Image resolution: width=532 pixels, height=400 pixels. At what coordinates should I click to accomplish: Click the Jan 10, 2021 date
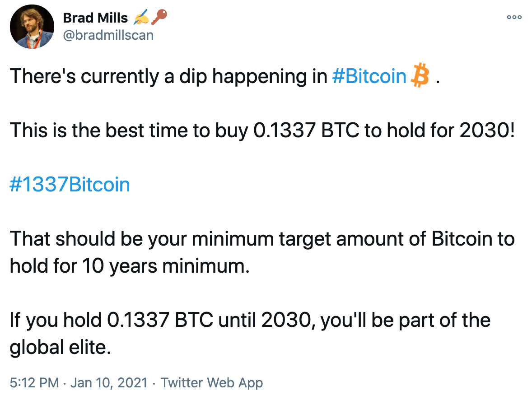tap(110, 383)
